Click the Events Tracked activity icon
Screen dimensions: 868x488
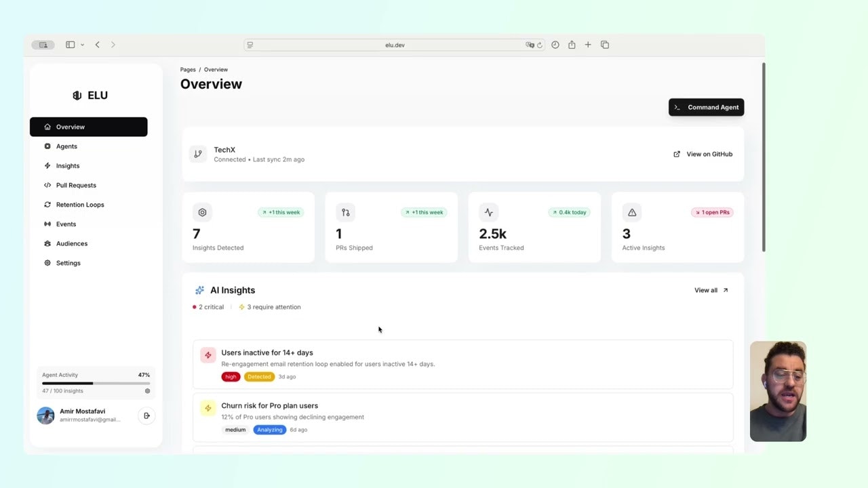(x=488, y=212)
